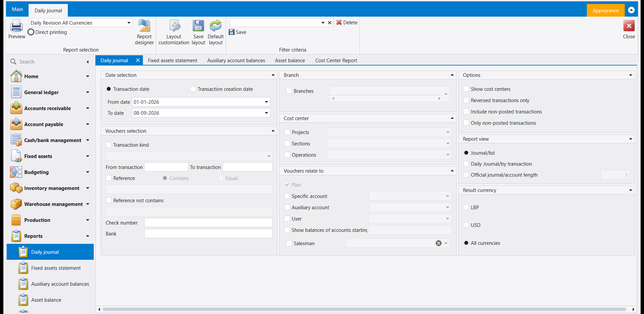Open the Fixed assets statement tab

pos(172,60)
